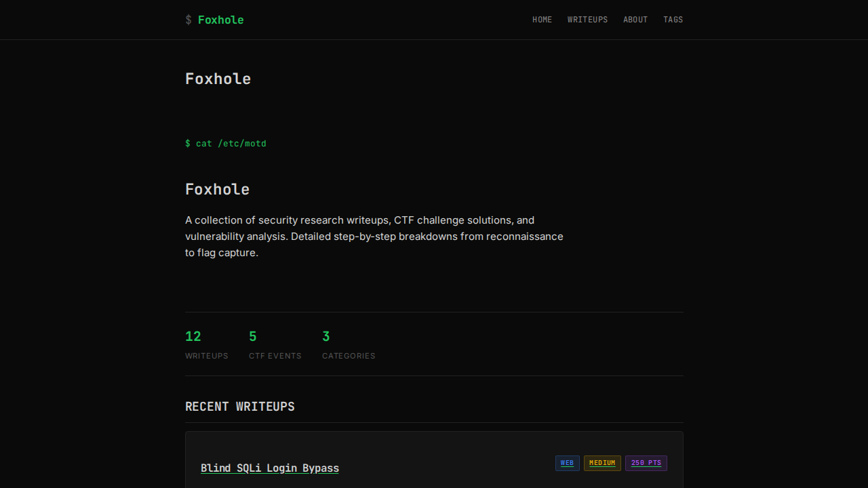Open the ABOUT page

(x=635, y=20)
